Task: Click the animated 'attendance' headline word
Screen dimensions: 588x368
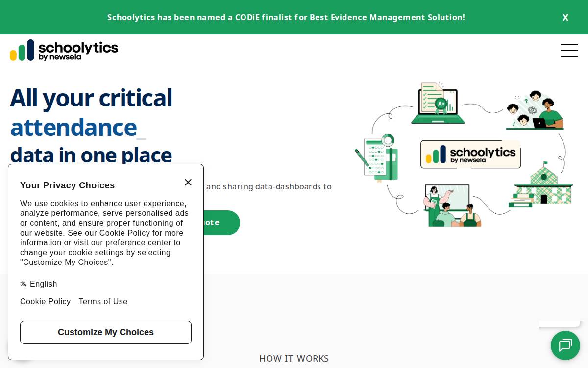Action: [x=73, y=127]
